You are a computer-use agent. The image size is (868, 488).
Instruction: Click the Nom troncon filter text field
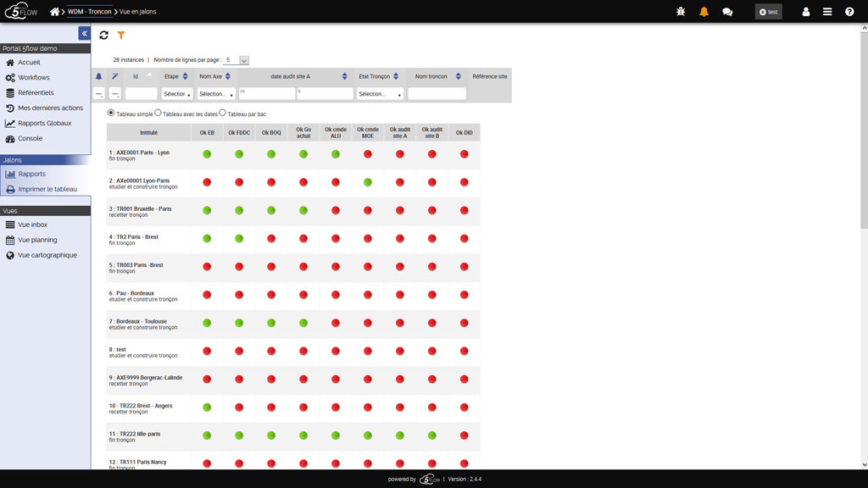coord(437,94)
